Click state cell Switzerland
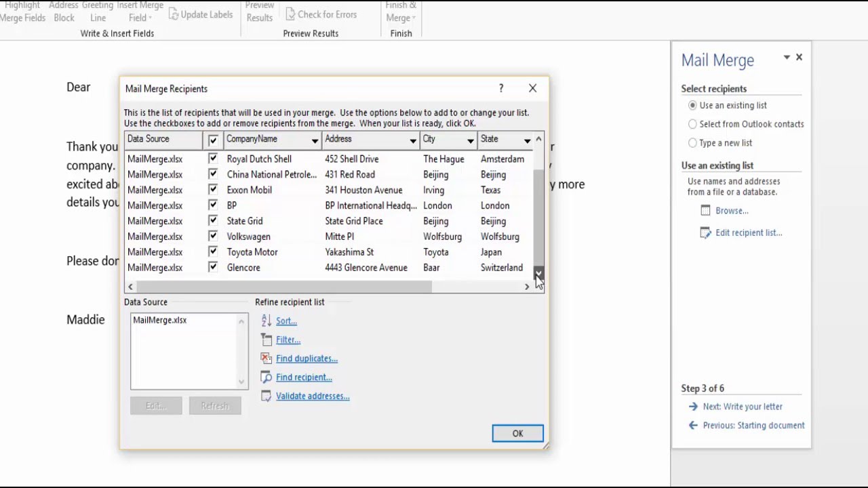Screen dimensions: 868x488 click(502, 268)
